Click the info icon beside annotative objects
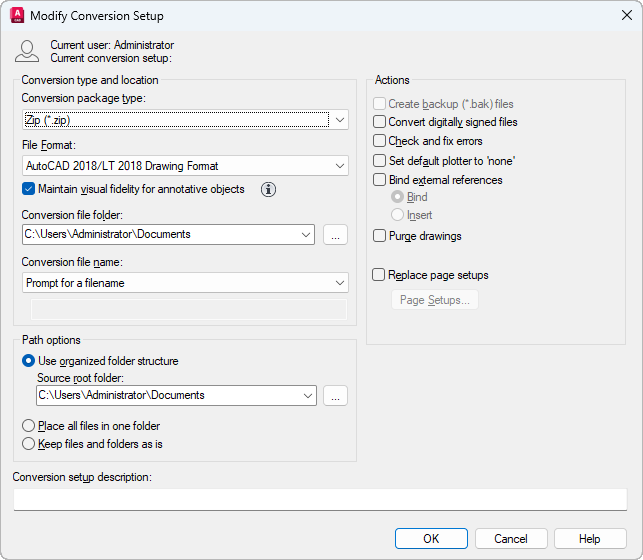Screen dimensions: 643x560 tap(268, 189)
